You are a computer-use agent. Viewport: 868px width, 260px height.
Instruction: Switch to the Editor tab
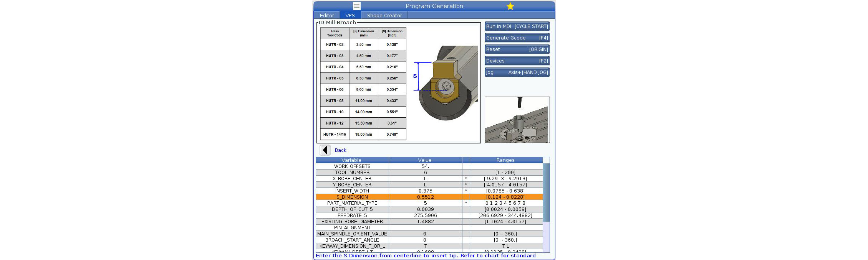point(327,15)
